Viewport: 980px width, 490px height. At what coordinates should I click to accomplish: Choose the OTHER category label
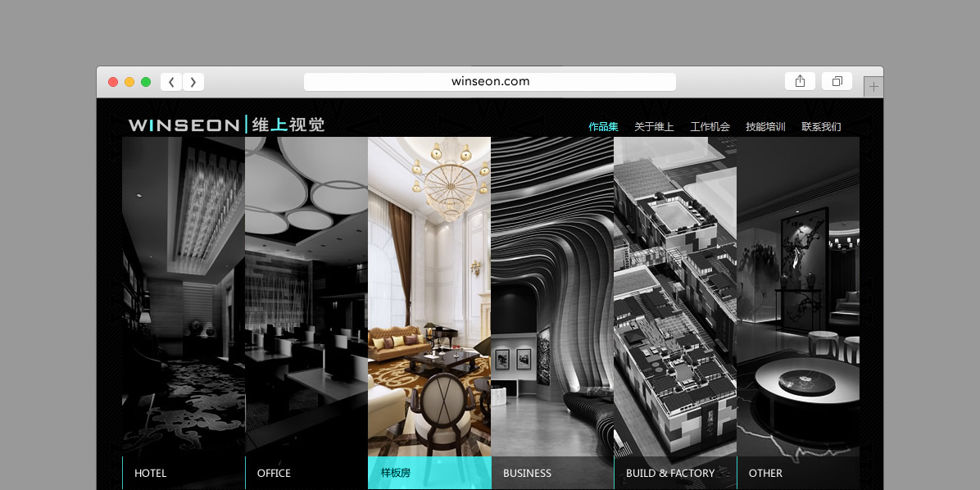(x=765, y=473)
